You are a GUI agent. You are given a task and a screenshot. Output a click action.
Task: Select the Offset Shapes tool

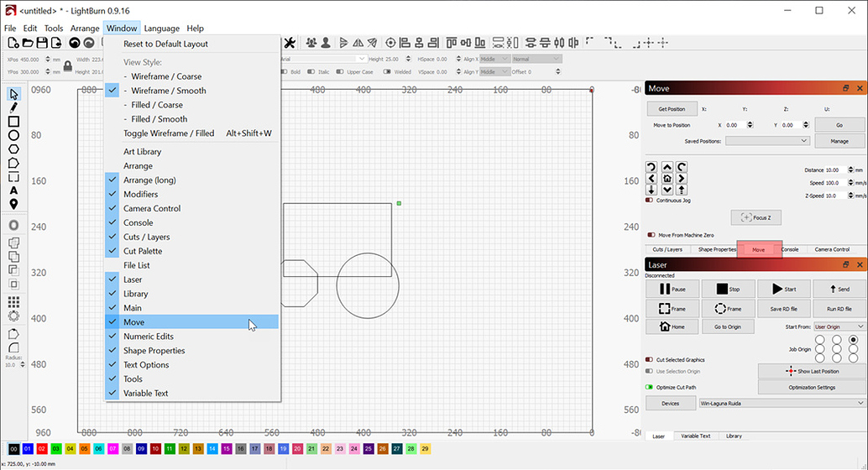point(13,225)
